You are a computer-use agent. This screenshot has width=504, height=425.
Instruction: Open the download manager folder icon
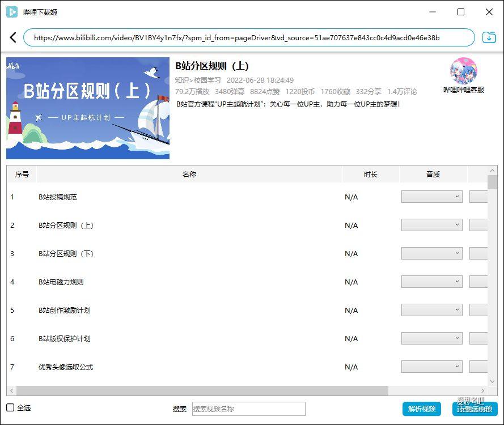tap(489, 37)
